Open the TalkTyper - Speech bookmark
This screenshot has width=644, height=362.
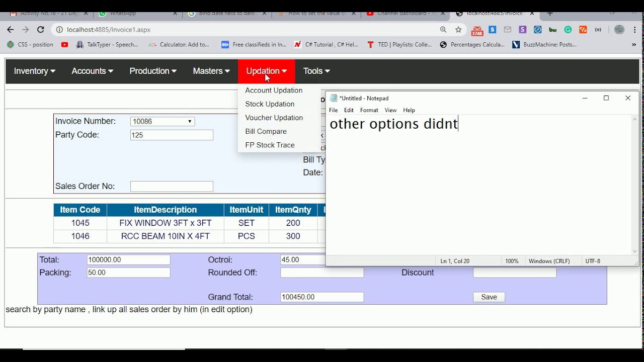pos(107,45)
